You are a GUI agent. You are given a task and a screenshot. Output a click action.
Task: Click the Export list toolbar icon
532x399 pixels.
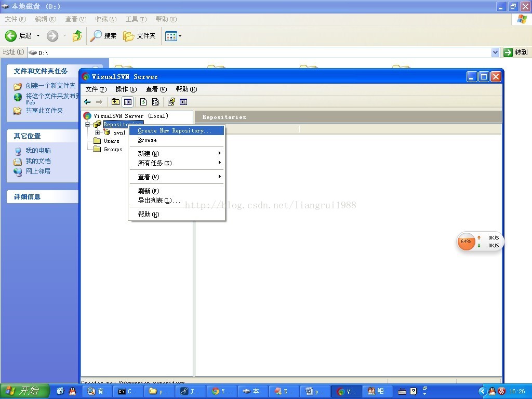pos(155,102)
